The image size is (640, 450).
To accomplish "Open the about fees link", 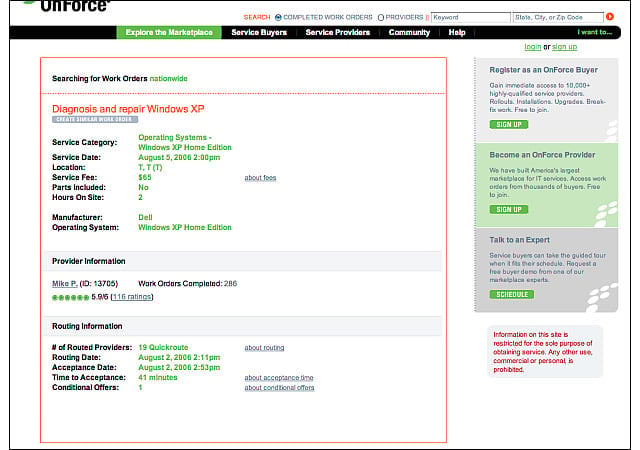I will [260, 178].
